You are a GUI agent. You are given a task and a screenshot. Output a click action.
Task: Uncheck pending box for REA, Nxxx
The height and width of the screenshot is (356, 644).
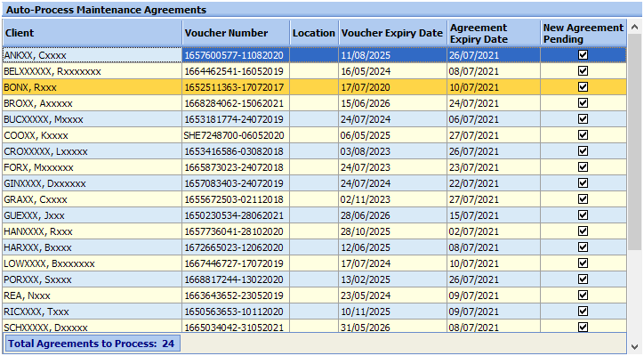coord(583,295)
